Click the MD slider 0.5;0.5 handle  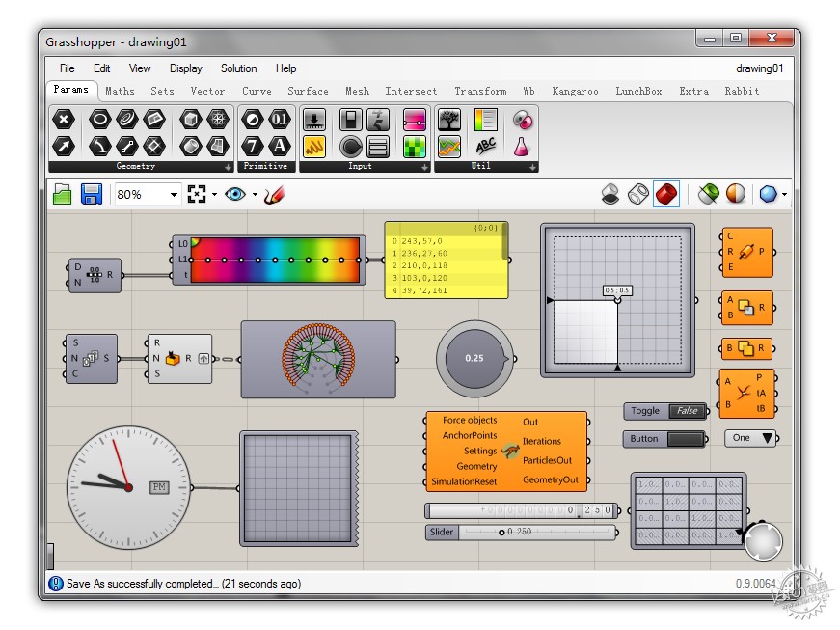(x=617, y=301)
